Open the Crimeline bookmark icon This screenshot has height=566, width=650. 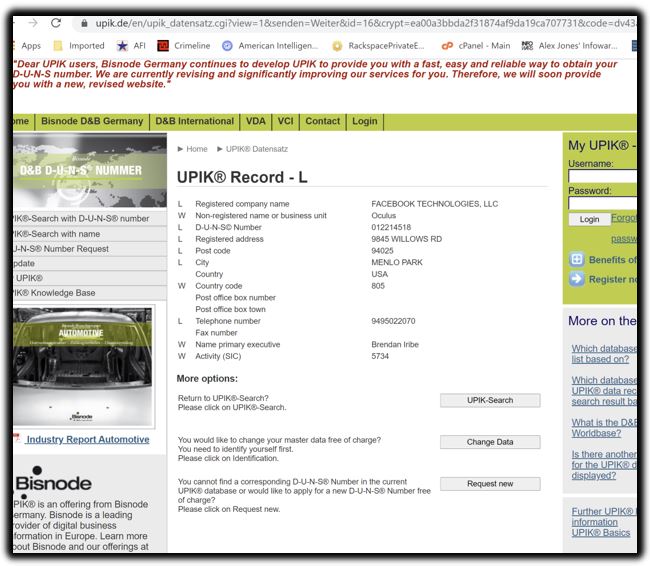tap(163, 46)
